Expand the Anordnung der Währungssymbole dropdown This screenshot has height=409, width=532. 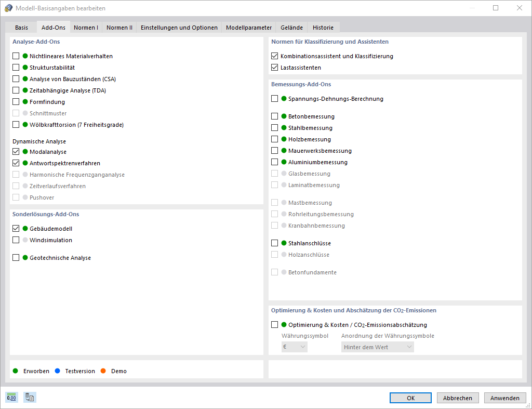click(x=378, y=347)
